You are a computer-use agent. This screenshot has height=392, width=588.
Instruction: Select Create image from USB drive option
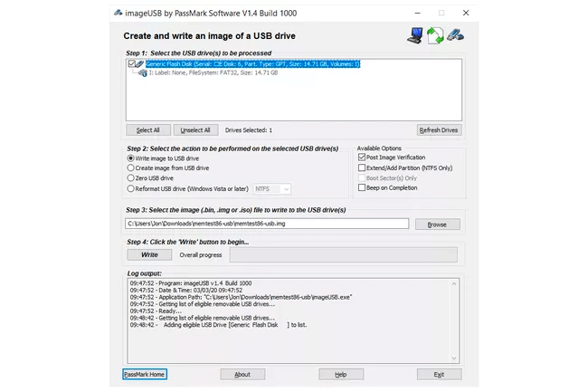click(x=130, y=168)
